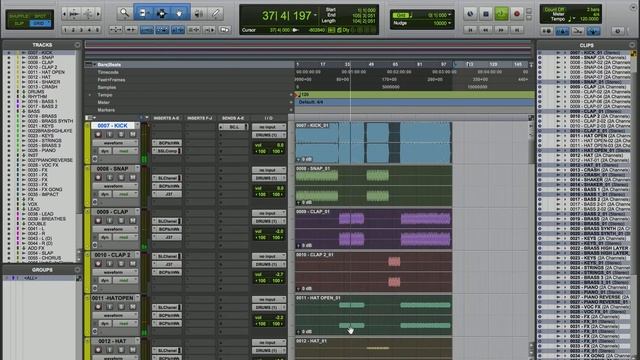Viewport: 640px width, 360px height.
Task: Select the Pencil tool
Action: tap(216, 13)
